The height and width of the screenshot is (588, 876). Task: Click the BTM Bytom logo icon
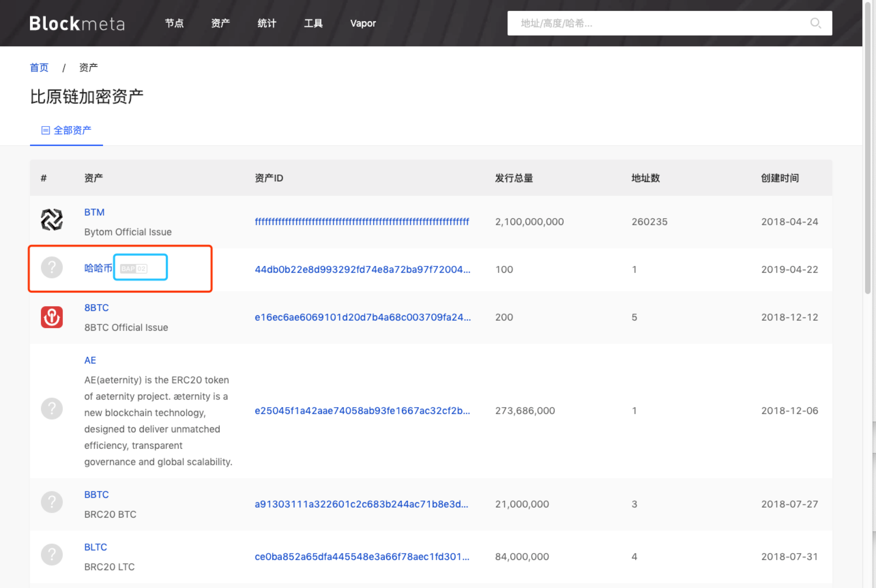tap(52, 220)
